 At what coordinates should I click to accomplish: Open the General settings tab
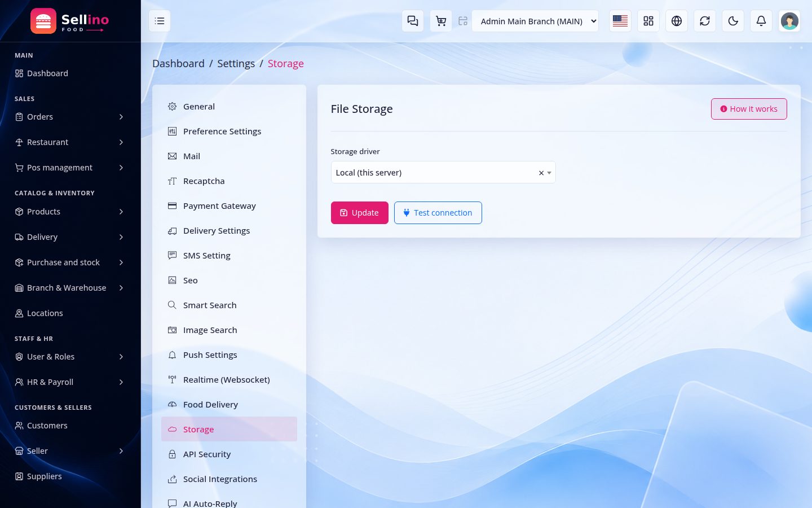point(229,106)
